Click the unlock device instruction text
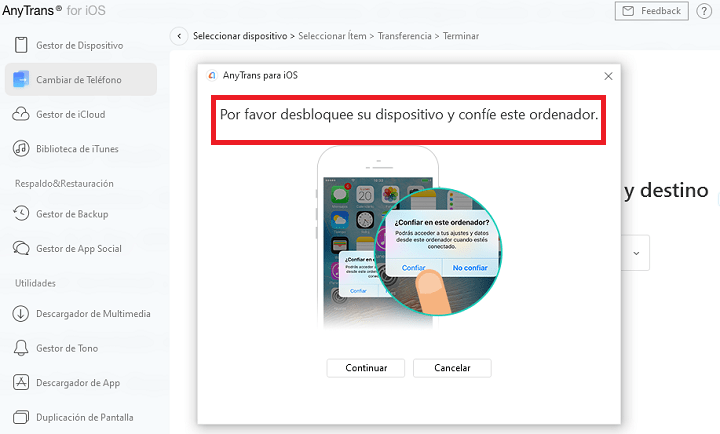 pos(409,114)
